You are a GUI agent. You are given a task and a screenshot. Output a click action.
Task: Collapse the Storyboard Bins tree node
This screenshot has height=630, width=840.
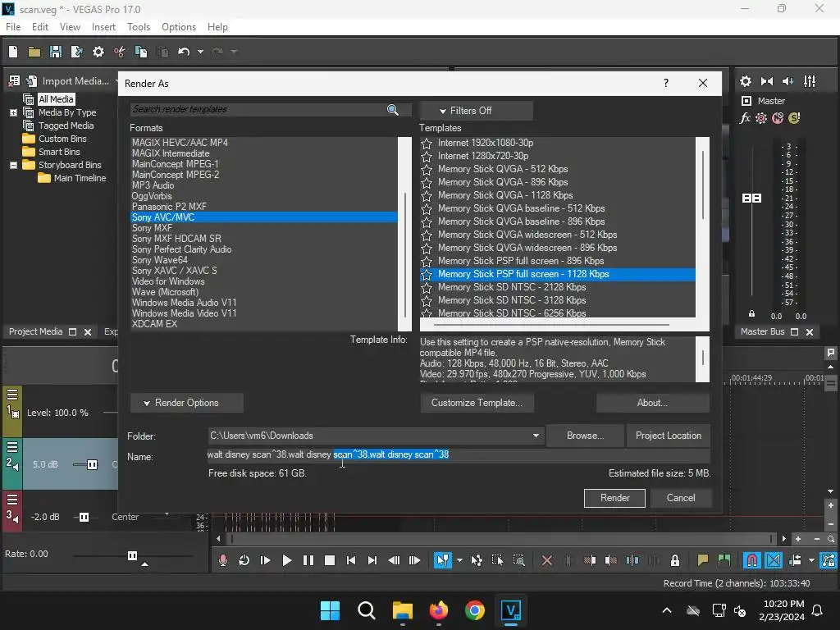13,165
